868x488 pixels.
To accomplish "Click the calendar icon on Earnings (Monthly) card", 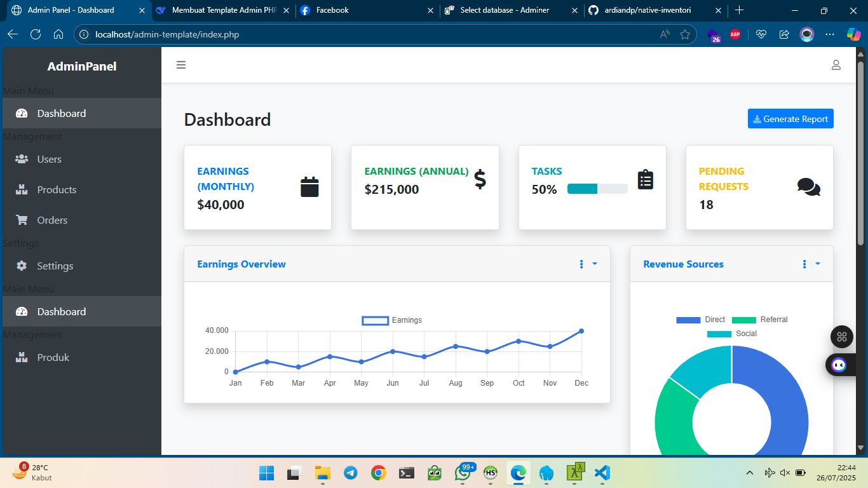I will coord(309,187).
